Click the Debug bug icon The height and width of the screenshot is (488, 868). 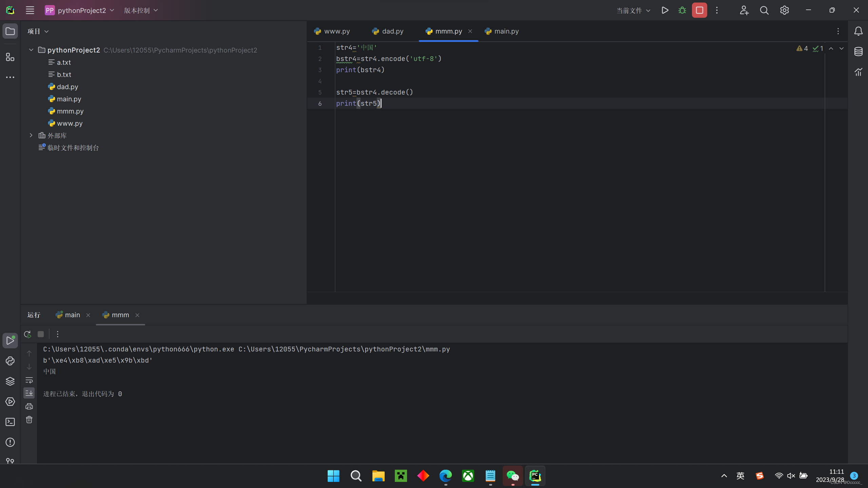(x=682, y=10)
